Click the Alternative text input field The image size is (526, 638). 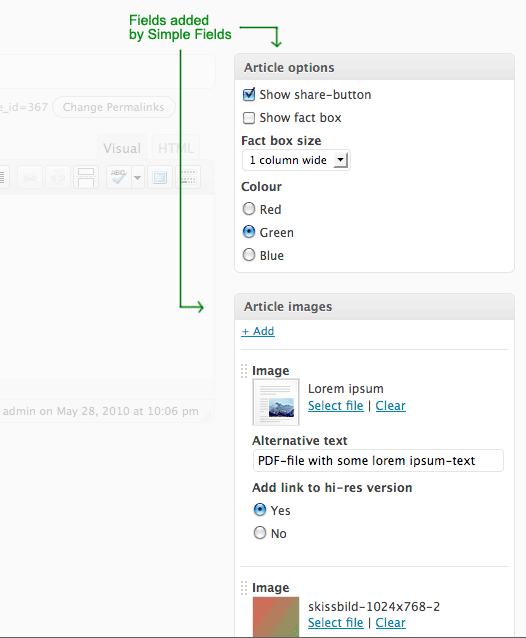378,461
